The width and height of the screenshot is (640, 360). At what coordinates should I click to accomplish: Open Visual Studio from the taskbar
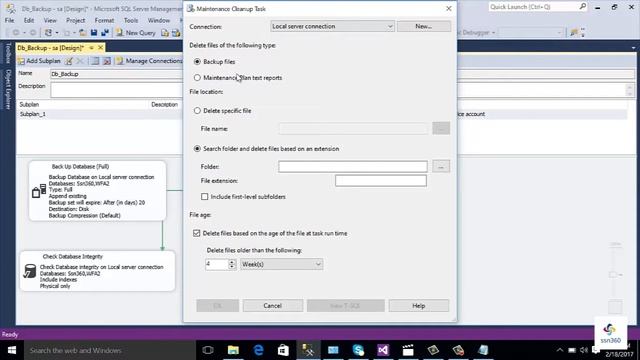383,350
